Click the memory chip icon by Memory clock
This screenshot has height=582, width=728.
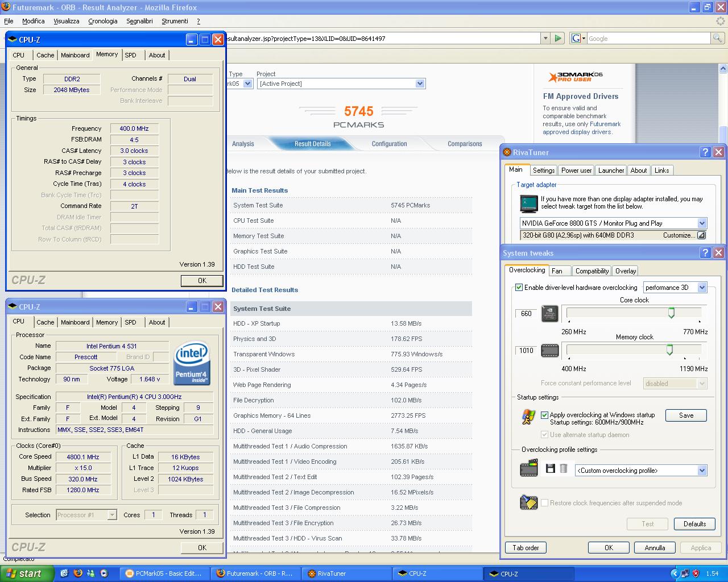(549, 351)
